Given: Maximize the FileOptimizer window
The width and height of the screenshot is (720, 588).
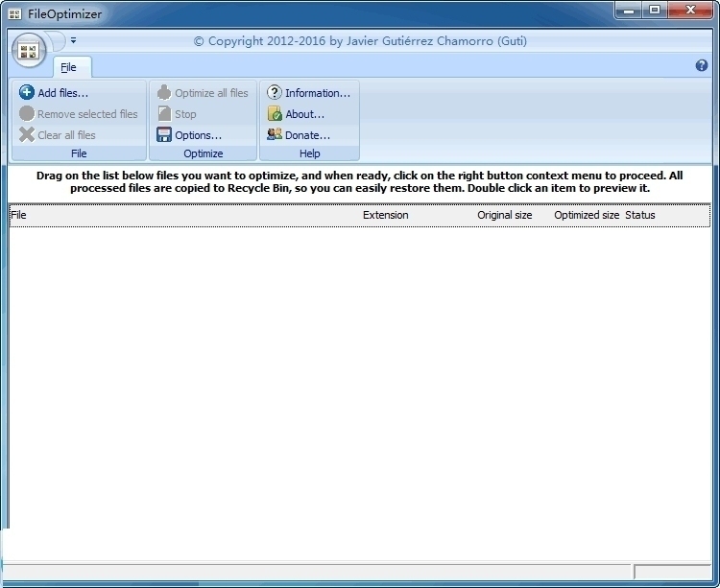Looking at the screenshot, I should click(x=655, y=11).
